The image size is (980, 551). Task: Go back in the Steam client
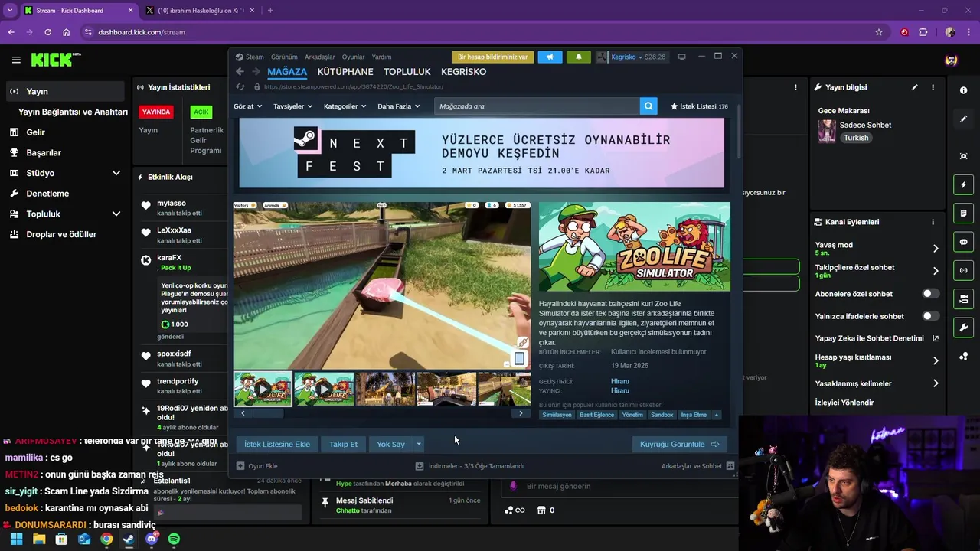[240, 72]
